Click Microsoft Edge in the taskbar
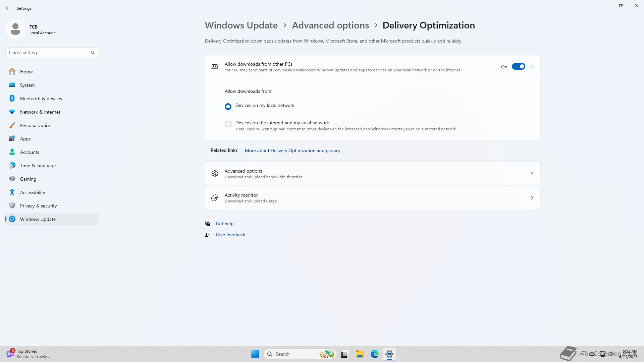 click(374, 354)
